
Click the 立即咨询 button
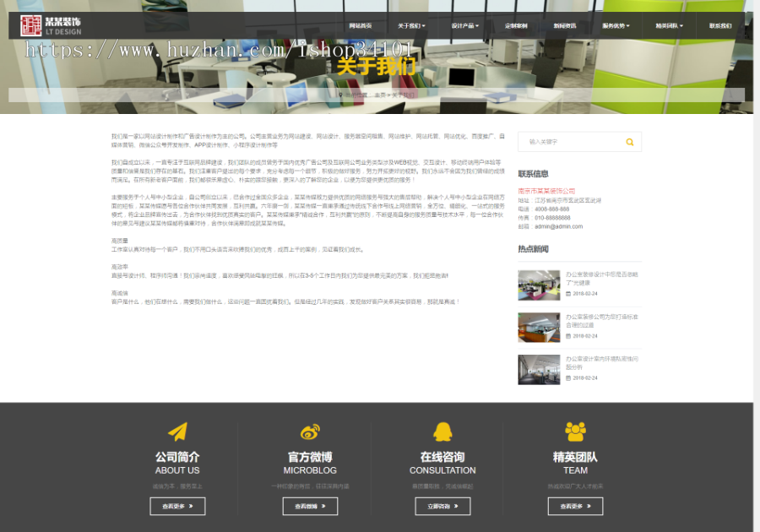pyautogui.click(x=442, y=506)
